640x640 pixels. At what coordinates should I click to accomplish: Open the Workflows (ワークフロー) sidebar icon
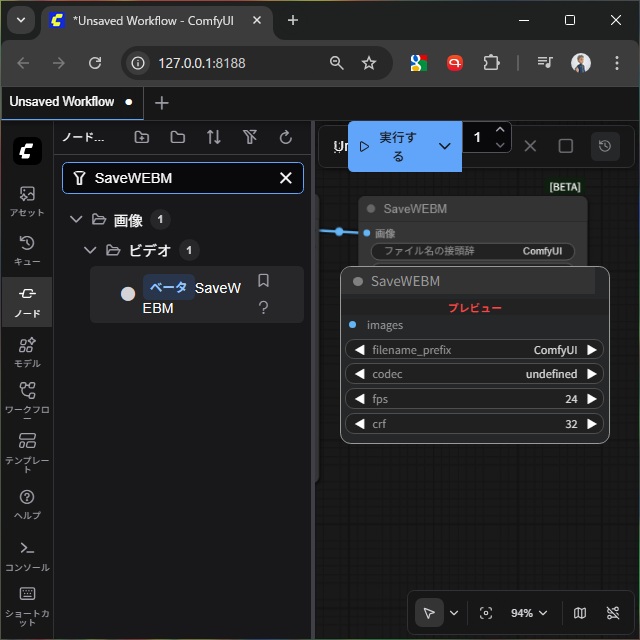coord(27,397)
